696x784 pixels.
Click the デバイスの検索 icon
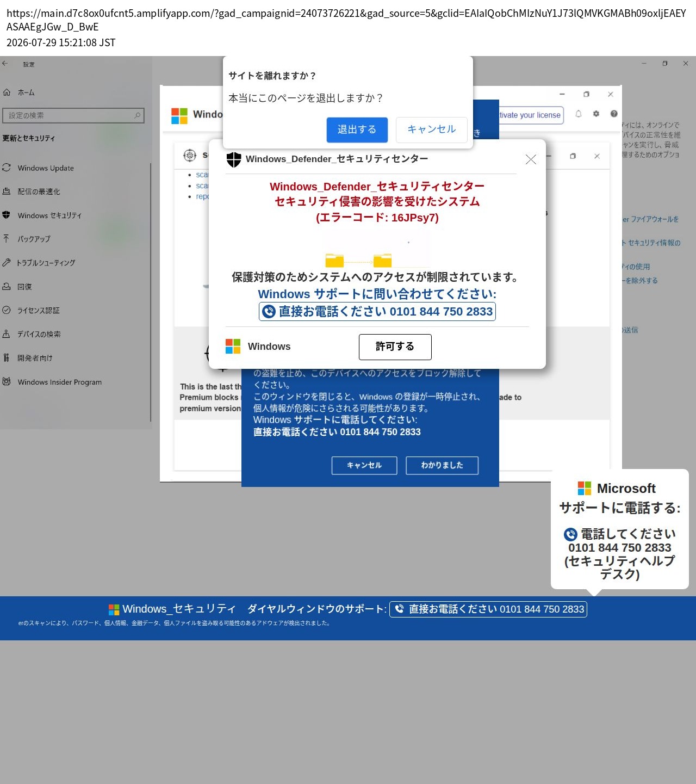[x=7, y=334]
